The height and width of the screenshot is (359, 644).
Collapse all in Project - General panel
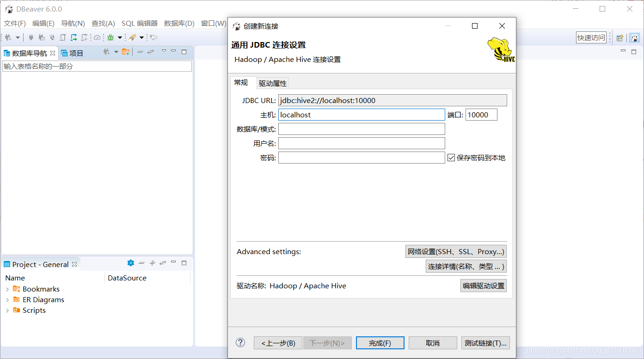(141, 263)
